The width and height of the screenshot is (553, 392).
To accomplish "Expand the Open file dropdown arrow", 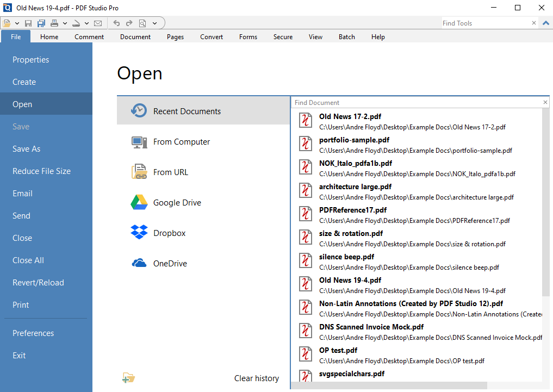I will (x=17, y=23).
